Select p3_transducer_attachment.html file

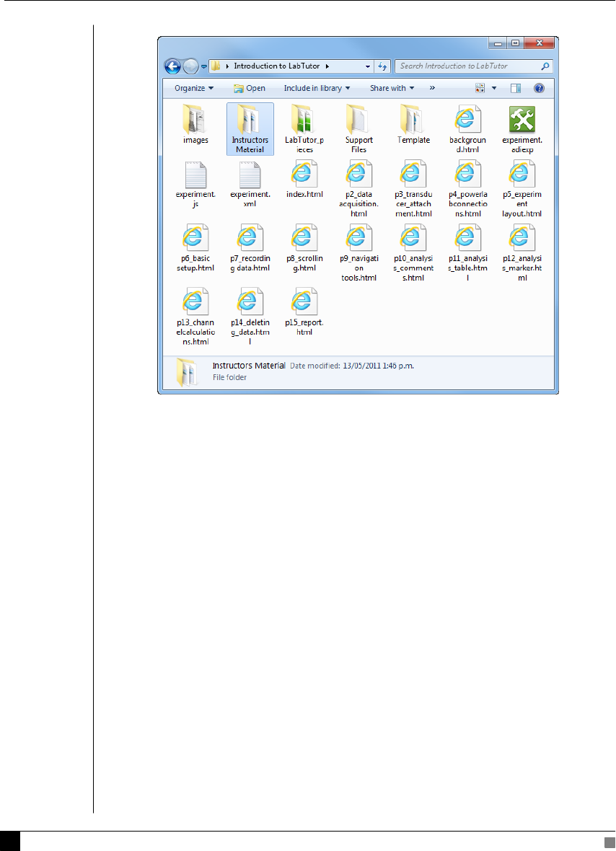tap(413, 189)
